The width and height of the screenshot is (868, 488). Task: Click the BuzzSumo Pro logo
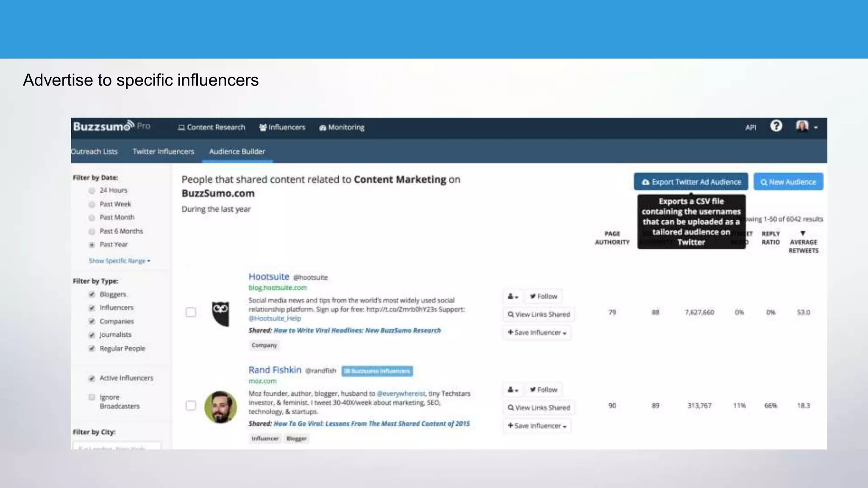[x=112, y=126]
